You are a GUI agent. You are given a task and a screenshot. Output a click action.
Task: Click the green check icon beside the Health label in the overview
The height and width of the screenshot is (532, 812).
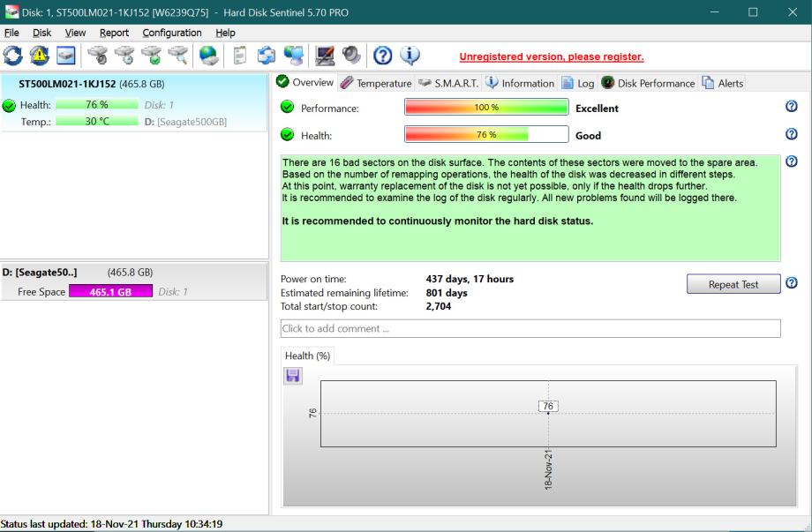click(x=288, y=135)
